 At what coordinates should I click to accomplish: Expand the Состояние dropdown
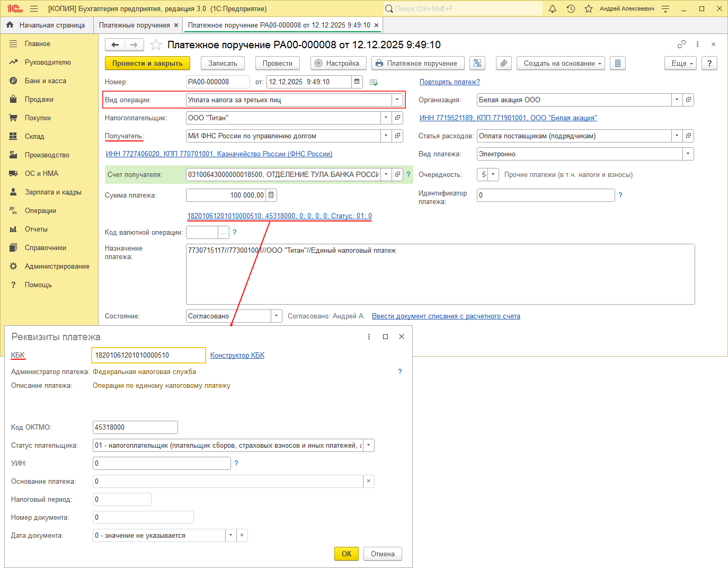pyautogui.click(x=277, y=316)
